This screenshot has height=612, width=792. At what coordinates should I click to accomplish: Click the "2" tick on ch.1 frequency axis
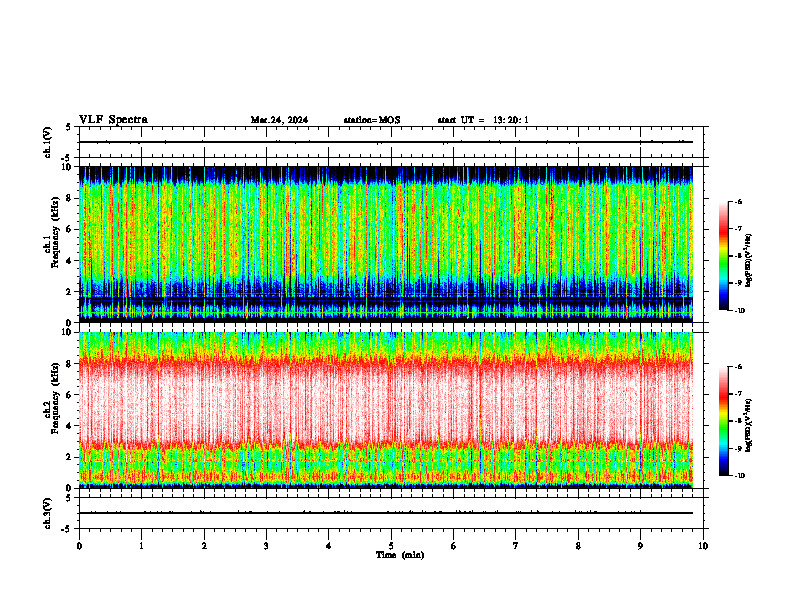71,292
